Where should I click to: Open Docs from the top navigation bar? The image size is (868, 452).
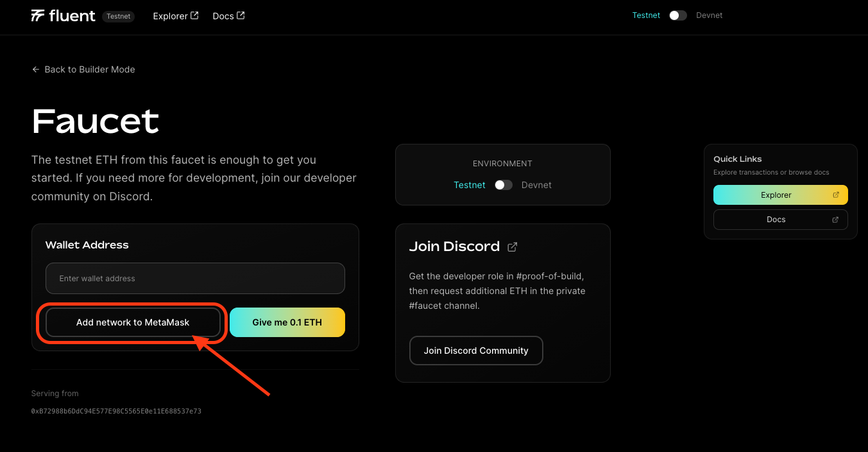coord(223,15)
